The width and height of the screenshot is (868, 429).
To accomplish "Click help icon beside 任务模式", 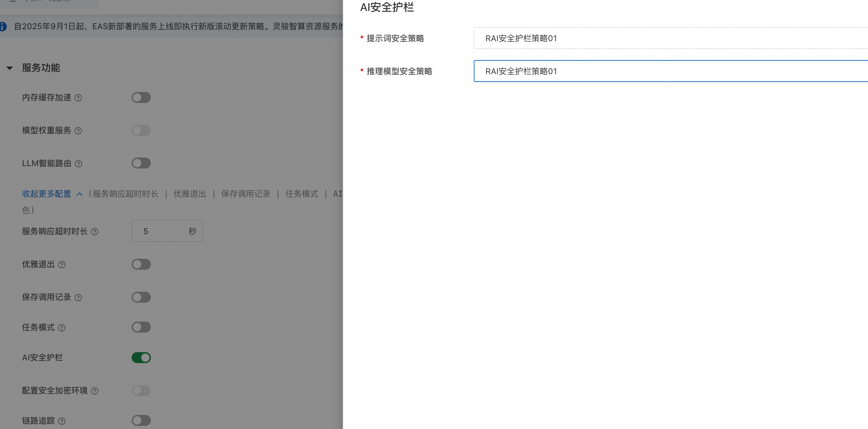I will click(62, 328).
